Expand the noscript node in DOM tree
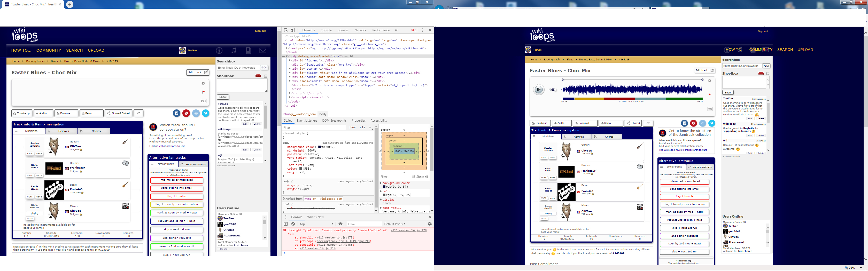 (290, 97)
